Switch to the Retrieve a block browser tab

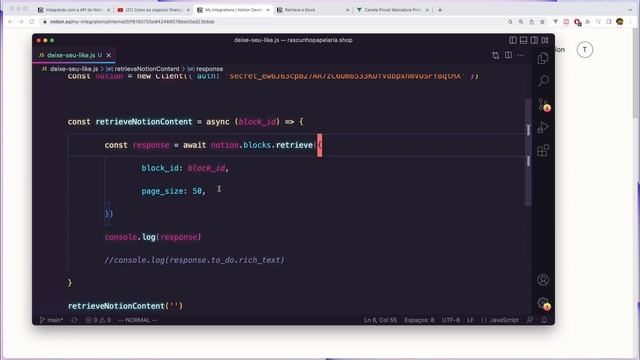(313, 10)
